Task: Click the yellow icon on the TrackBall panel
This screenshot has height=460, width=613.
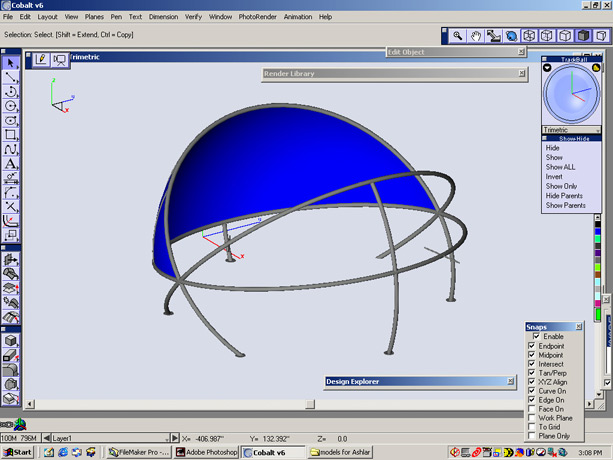Action: 596,68
